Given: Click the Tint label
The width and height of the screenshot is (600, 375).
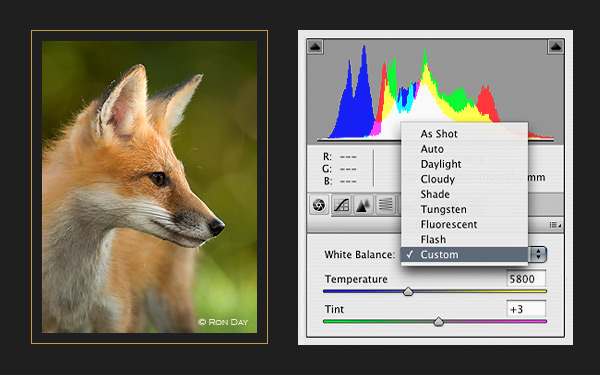Looking at the screenshot, I should coord(334,309).
